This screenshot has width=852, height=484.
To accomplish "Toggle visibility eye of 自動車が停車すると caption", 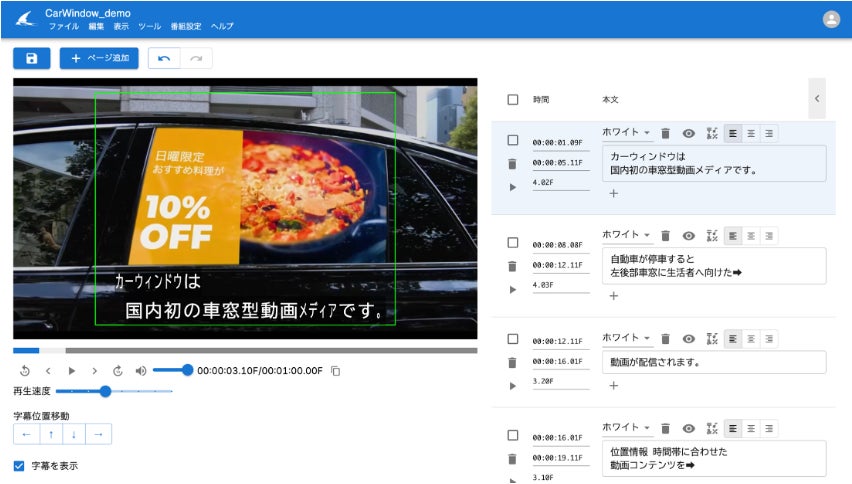I will coord(688,236).
